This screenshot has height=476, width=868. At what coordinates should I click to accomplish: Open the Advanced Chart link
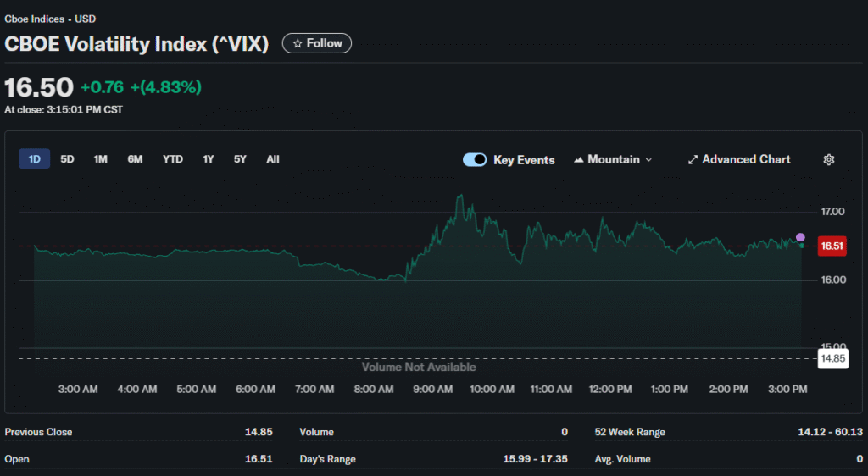pos(746,160)
